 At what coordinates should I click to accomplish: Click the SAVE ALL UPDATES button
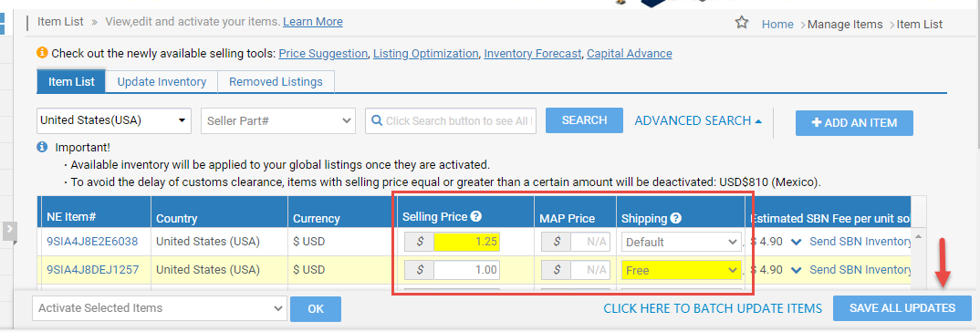tap(902, 308)
